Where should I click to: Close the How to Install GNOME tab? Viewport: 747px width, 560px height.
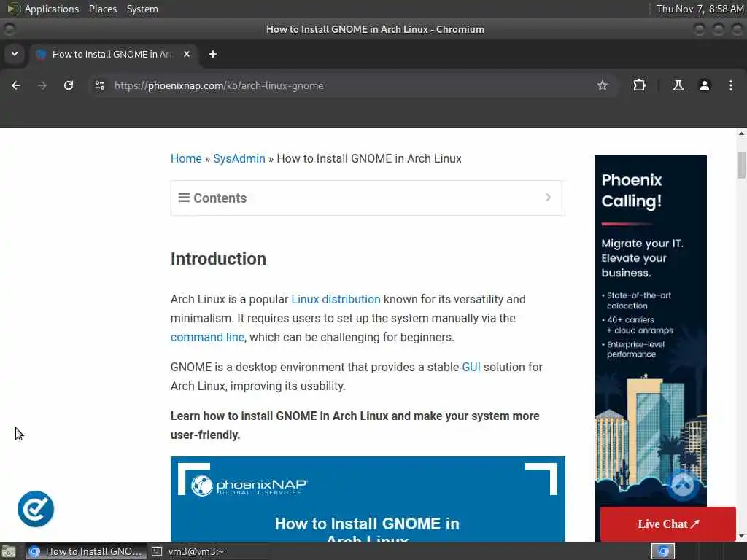coord(187,54)
